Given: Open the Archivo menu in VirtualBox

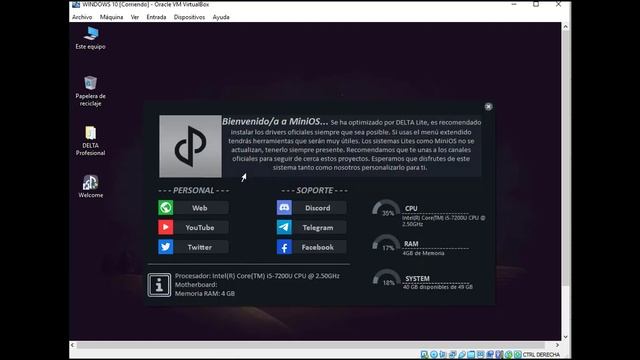Looking at the screenshot, I should click(x=82, y=17).
